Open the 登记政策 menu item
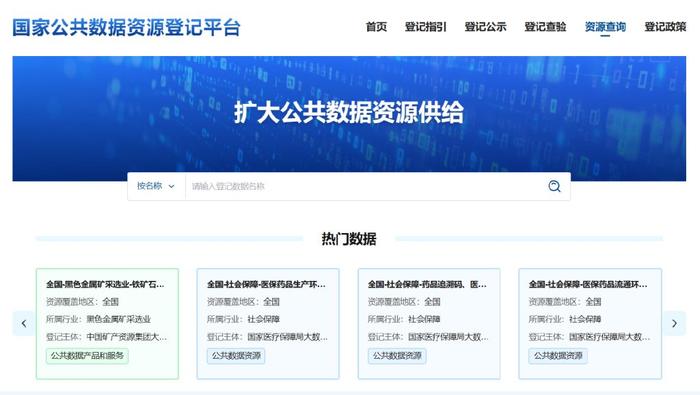 click(665, 27)
